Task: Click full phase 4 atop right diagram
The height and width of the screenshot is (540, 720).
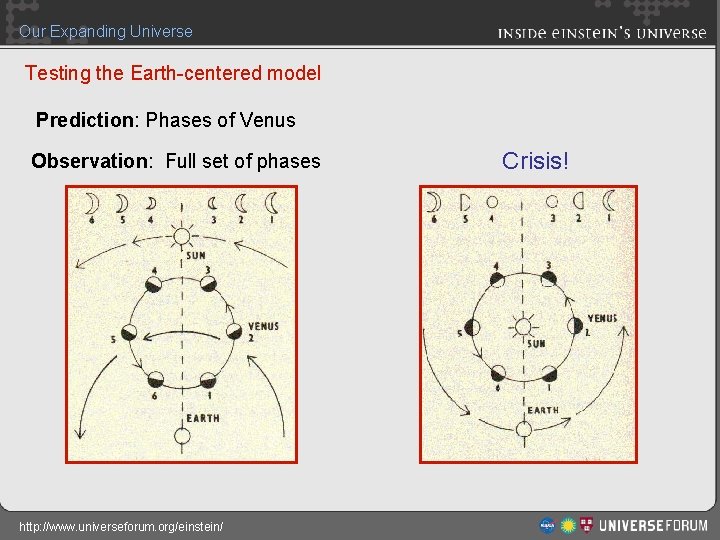Action: coord(492,202)
